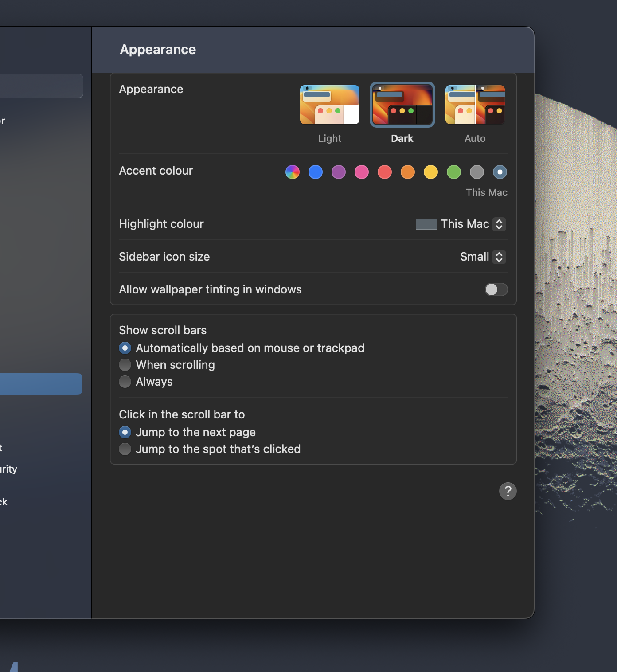Toggle Allow wallpaper tinting in windows
Screen dimensions: 617x672
pyautogui.click(x=496, y=289)
